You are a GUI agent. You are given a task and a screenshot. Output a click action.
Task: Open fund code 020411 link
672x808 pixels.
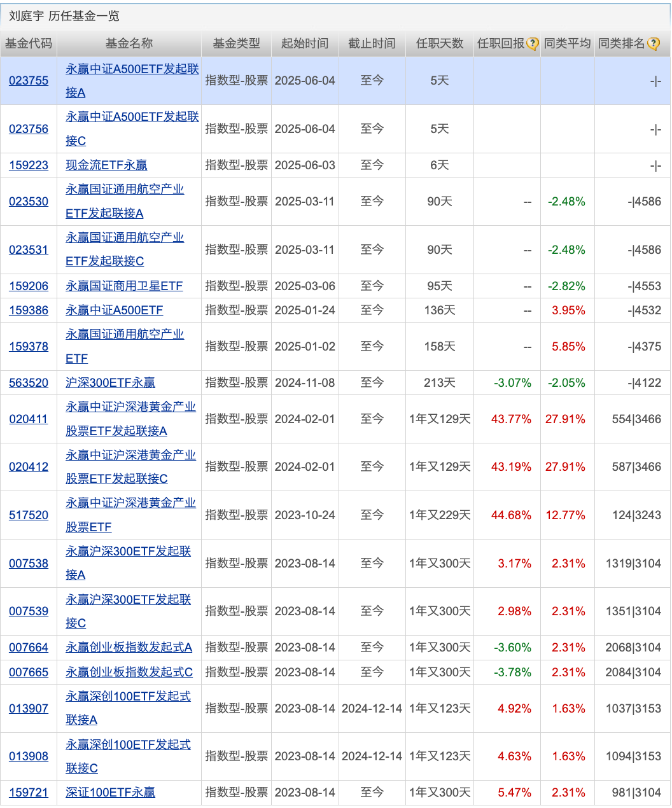click(29, 419)
